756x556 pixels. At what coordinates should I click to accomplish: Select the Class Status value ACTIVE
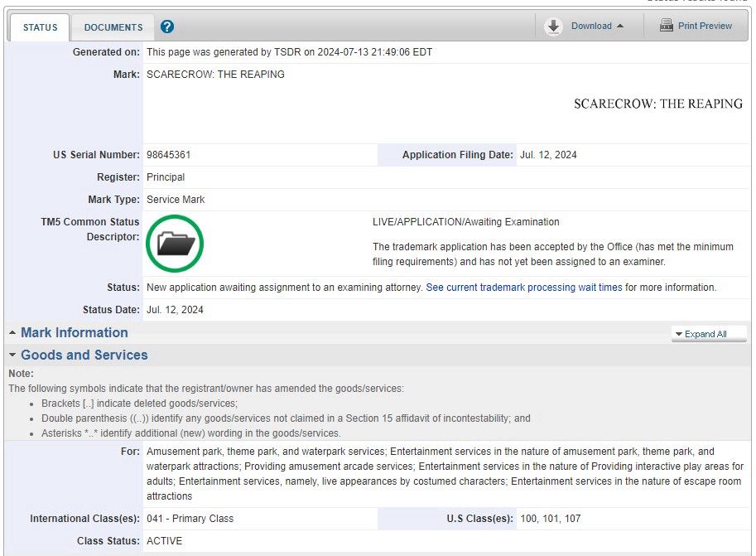[x=165, y=541]
